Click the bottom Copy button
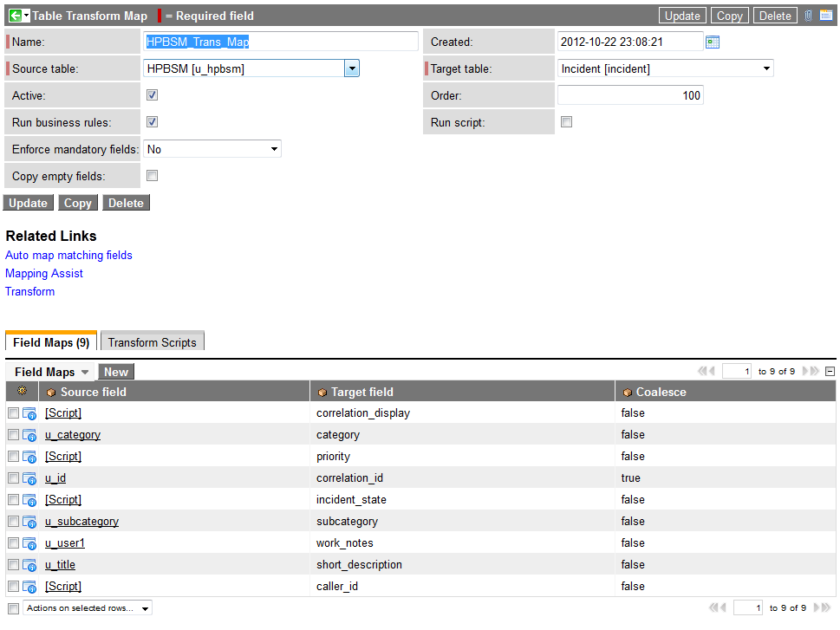Viewport: 840px width, 630px height. pyautogui.click(x=78, y=203)
